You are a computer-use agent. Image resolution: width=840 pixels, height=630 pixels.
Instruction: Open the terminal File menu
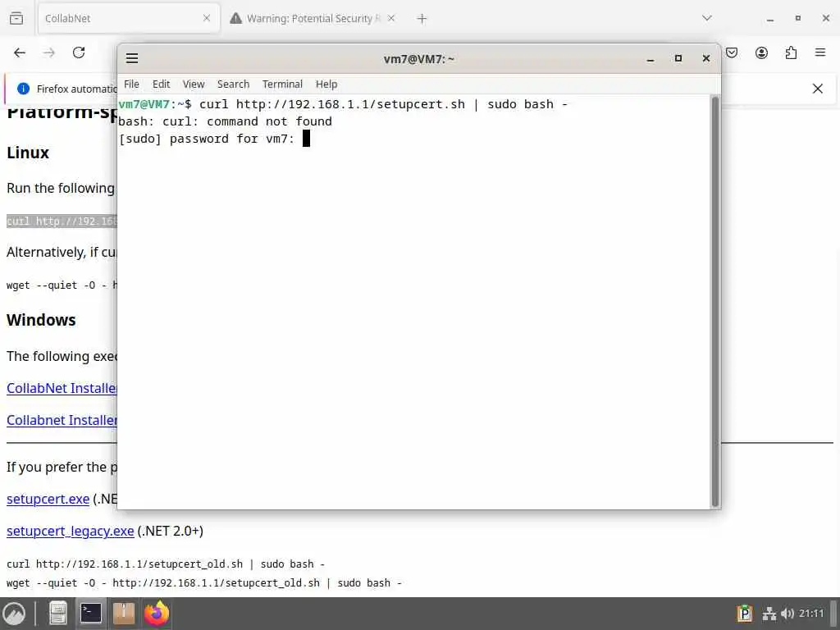tap(131, 84)
